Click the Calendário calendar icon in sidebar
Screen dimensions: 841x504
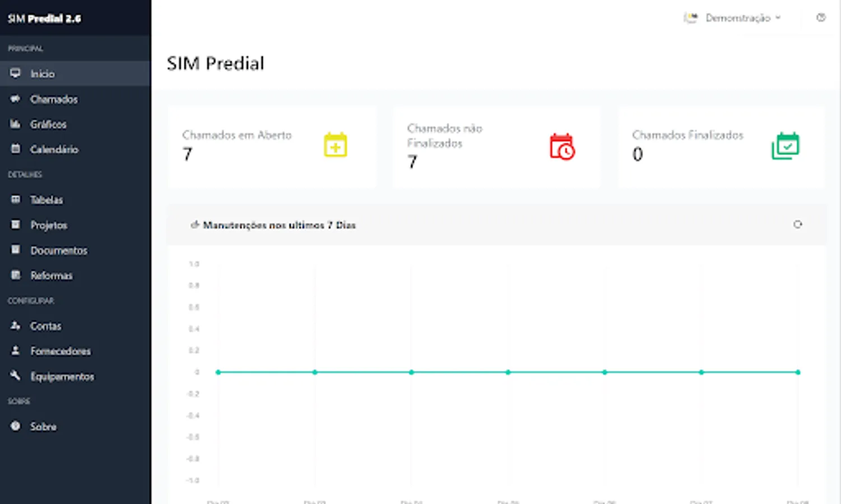pos(15,149)
